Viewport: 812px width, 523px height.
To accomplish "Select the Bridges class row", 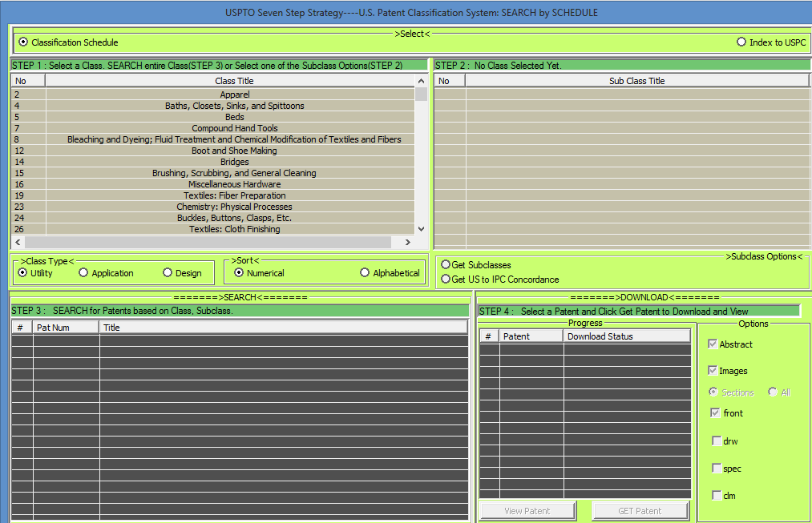I will (x=213, y=162).
